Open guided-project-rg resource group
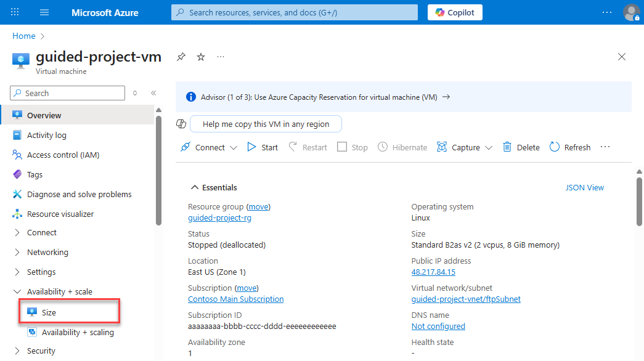Viewport: 644px width, 361px height. (x=220, y=218)
